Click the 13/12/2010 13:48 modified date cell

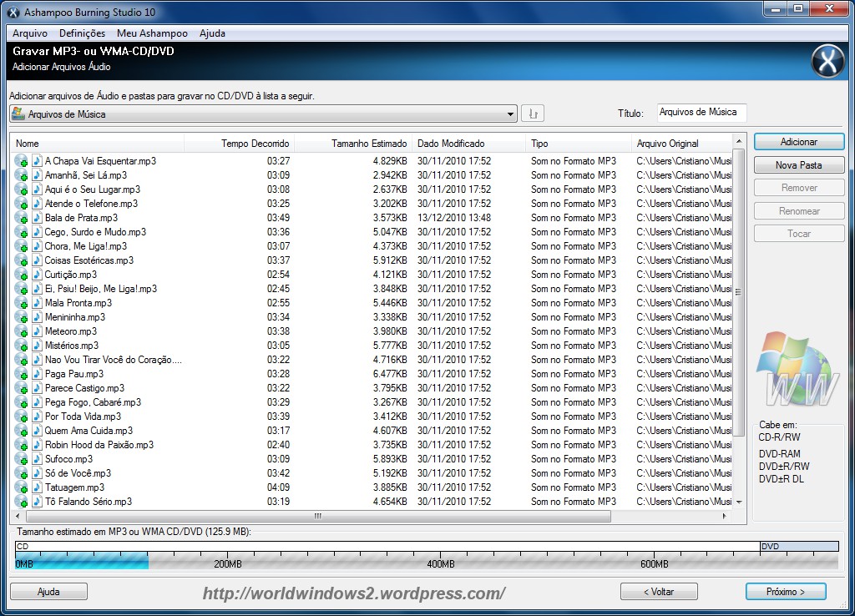click(x=453, y=218)
